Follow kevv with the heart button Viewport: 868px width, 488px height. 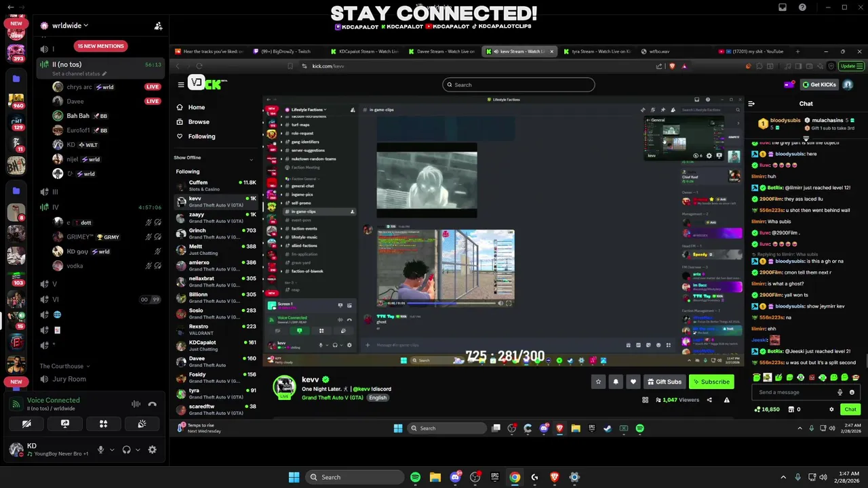(633, 382)
